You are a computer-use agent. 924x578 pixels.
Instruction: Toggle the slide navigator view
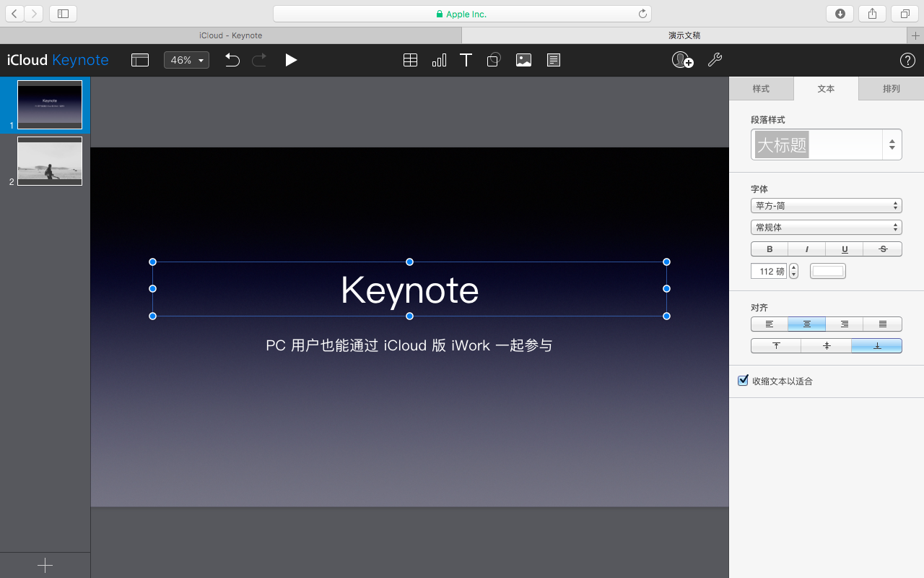pyautogui.click(x=140, y=60)
